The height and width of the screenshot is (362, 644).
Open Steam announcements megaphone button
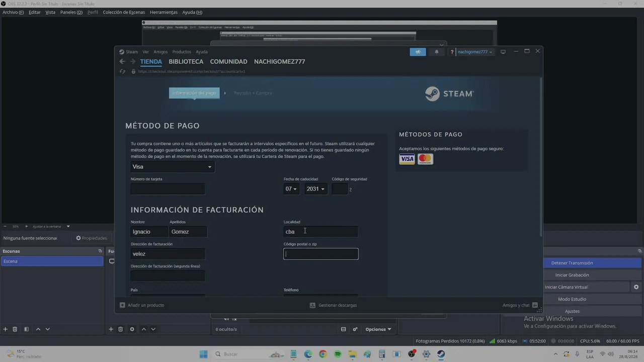(418, 52)
